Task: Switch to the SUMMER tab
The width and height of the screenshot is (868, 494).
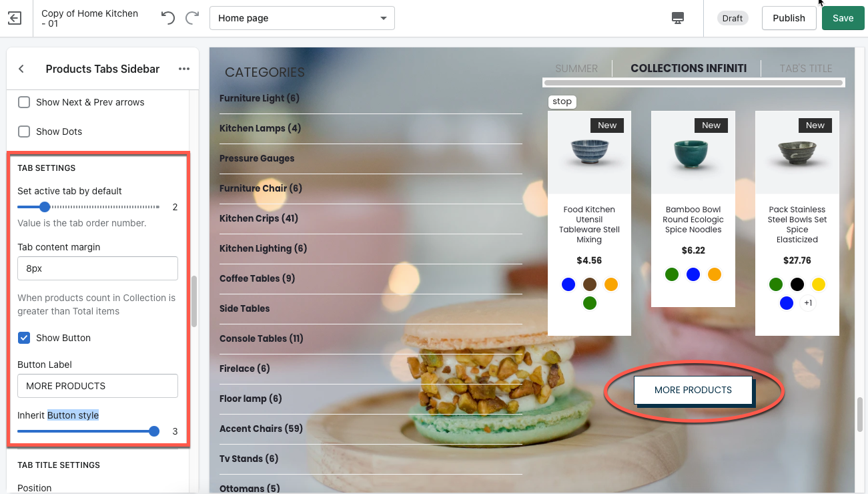Action: coord(576,68)
